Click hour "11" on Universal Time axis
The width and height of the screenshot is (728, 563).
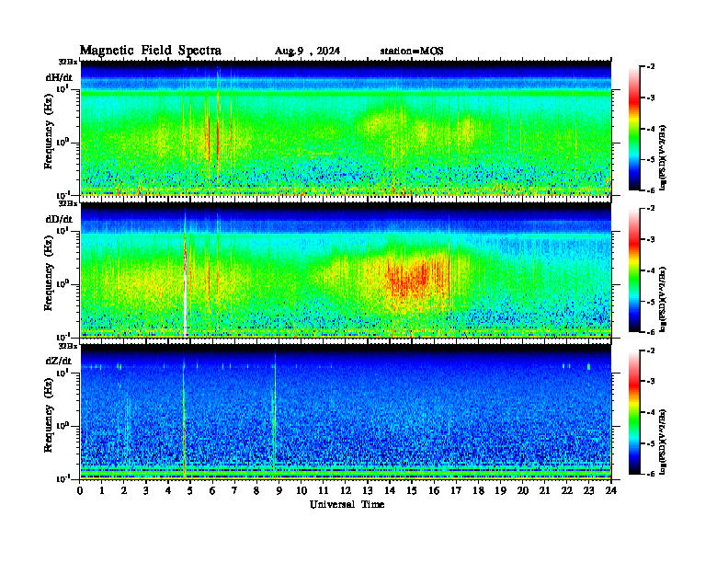[x=324, y=490]
